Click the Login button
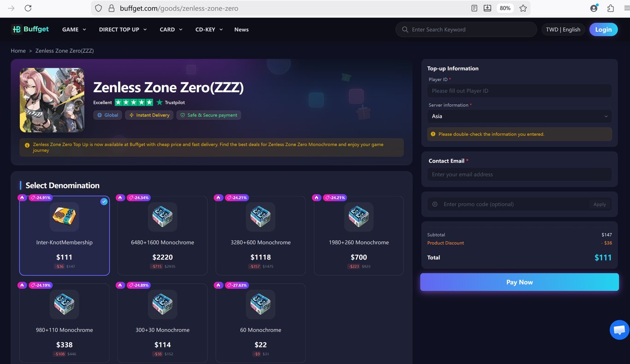630x364 pixels. pos(603,29)
